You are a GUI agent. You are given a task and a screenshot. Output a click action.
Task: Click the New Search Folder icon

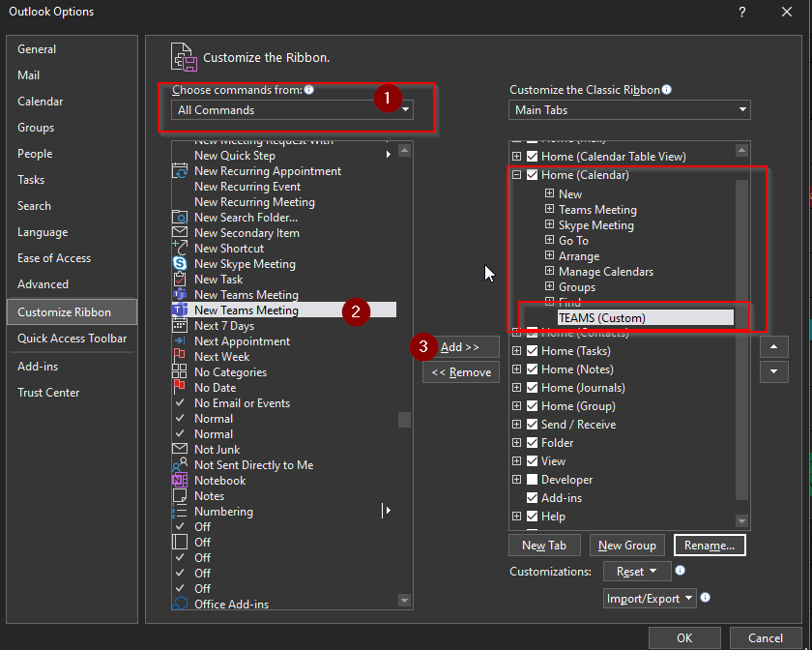point(180,218)
